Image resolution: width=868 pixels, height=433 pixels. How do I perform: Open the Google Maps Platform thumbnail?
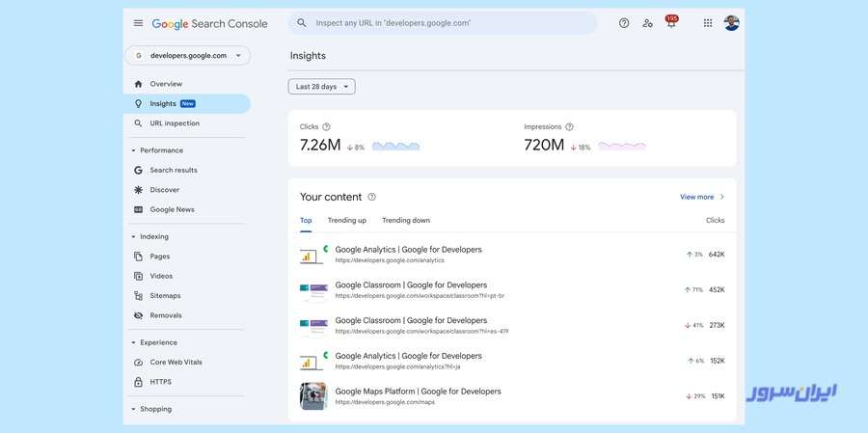click(313, 396)
